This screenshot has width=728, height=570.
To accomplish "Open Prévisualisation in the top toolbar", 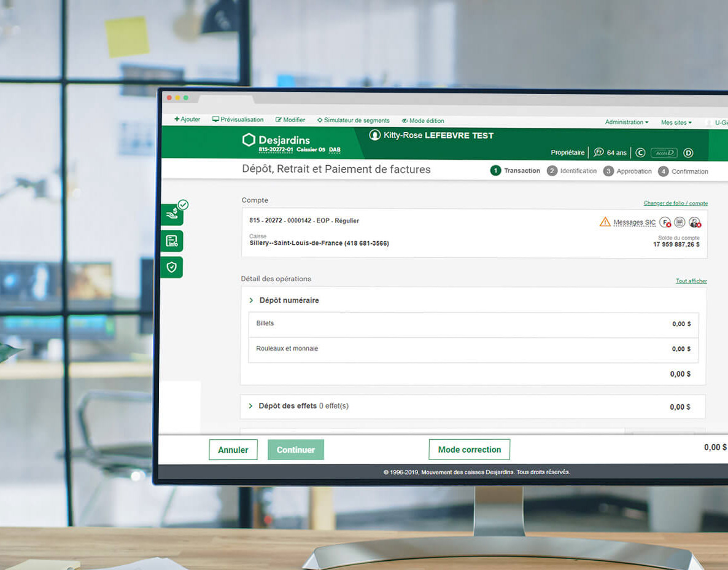I will click(238, 119).
